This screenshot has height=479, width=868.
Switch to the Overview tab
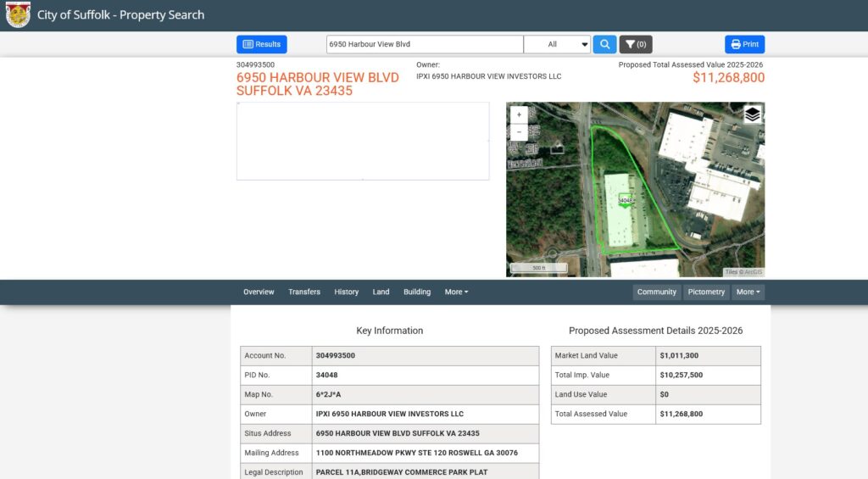pyautogui.click(x=259, y=292)
